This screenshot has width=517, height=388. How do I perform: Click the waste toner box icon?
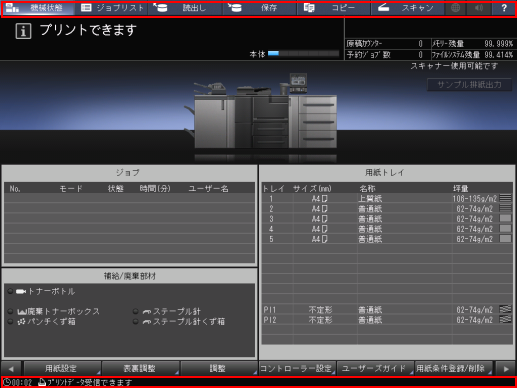(x=22, y=312)
